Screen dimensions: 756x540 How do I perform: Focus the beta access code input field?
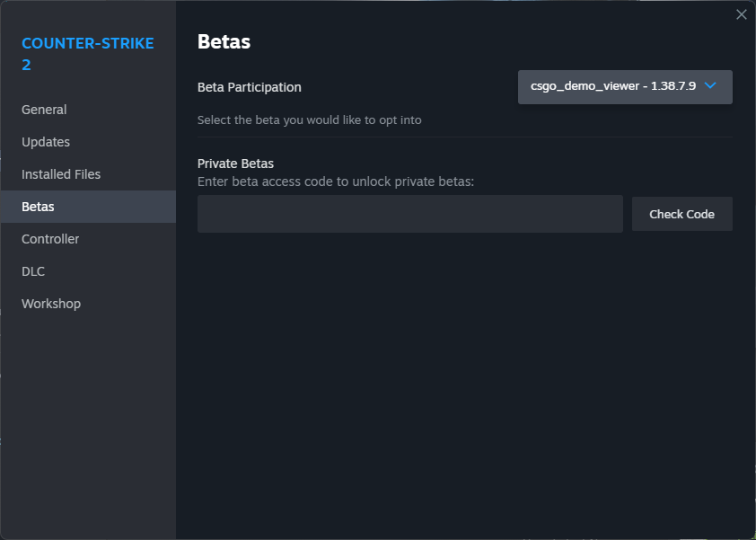pyautogui.click(x=409, y=214)
